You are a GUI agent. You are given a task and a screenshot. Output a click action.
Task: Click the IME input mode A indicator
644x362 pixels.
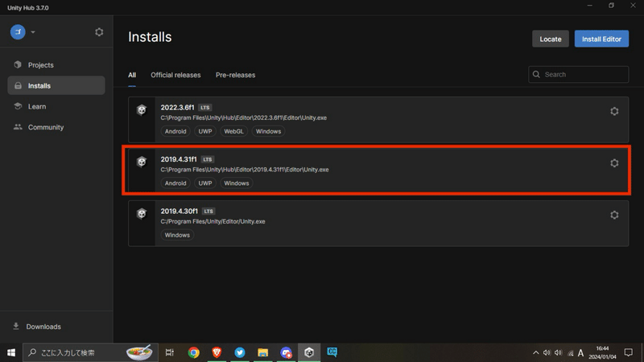coord(580,352)
